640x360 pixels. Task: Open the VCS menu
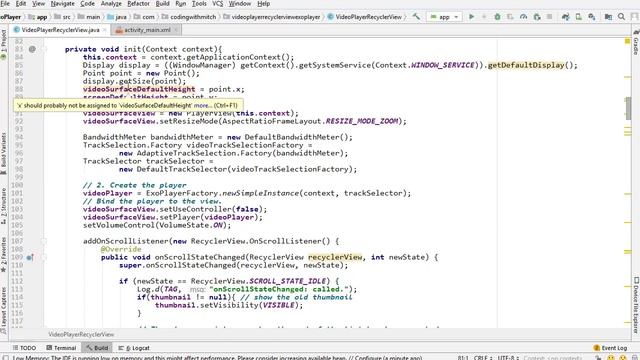[218, 4]
